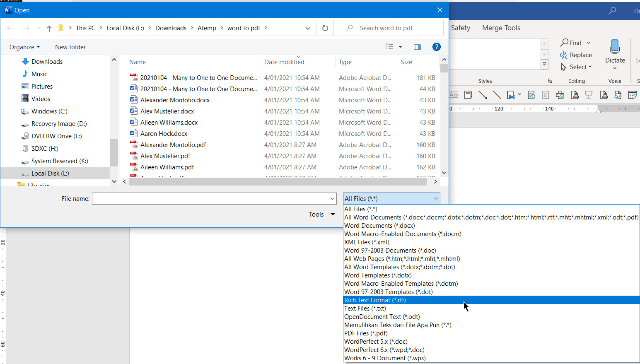Click the forward navigation arrow in Open dialog
This screenshot has width=640, height=364.
(x=26, y=28)
